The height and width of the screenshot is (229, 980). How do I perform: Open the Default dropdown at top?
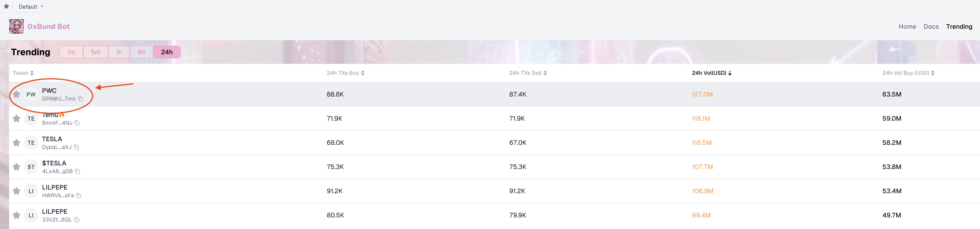point(31,6)
